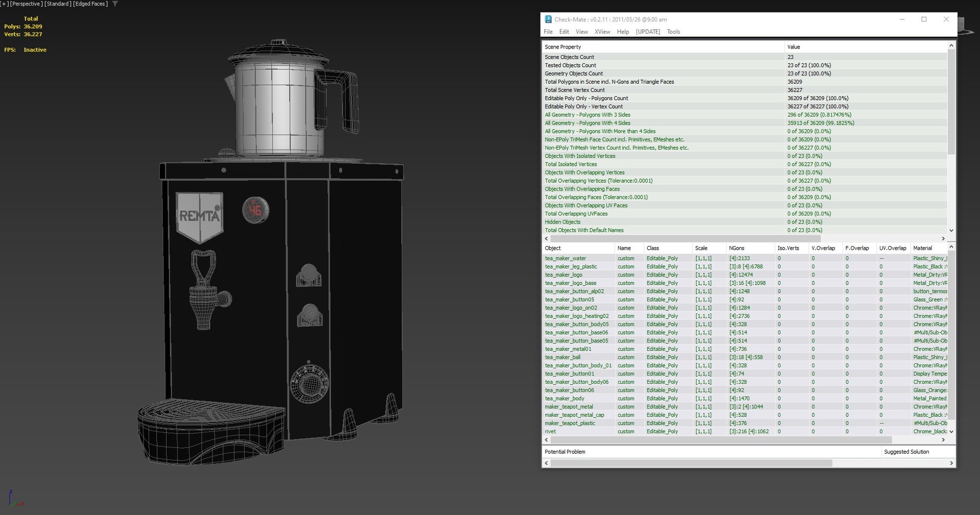The height and width of the screenshot is (515, 980).
Task: Click the Value column header
Action: pos(866,47)
